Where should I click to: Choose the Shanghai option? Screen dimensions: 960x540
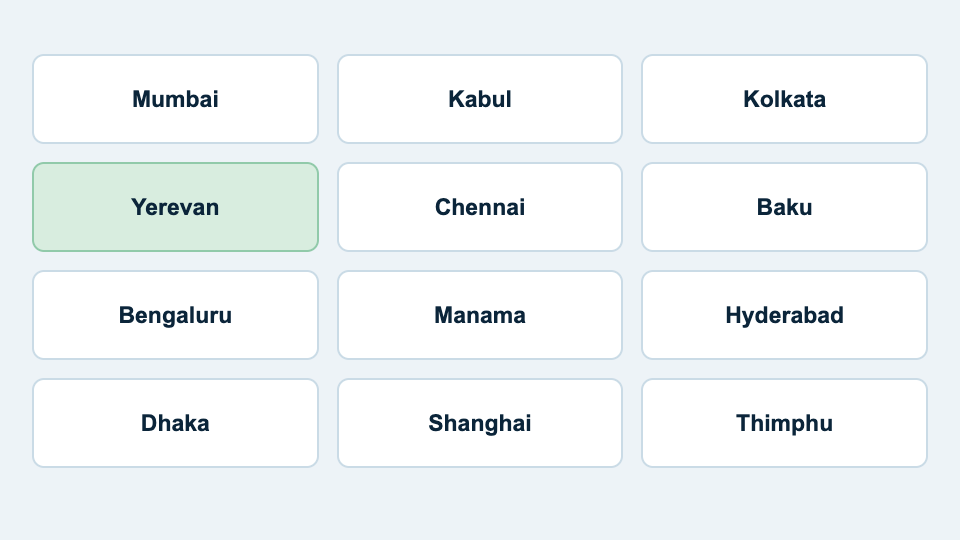pos(480,423)
